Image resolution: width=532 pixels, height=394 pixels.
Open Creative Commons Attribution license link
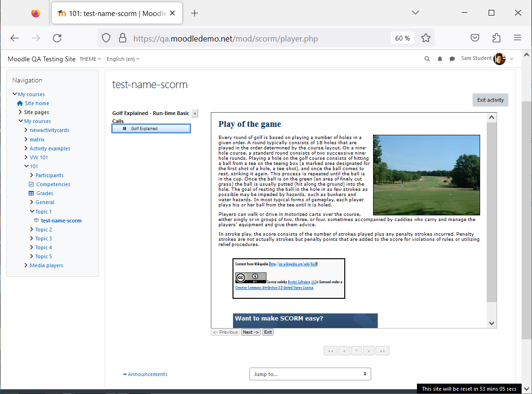click(x=274, y=287)
